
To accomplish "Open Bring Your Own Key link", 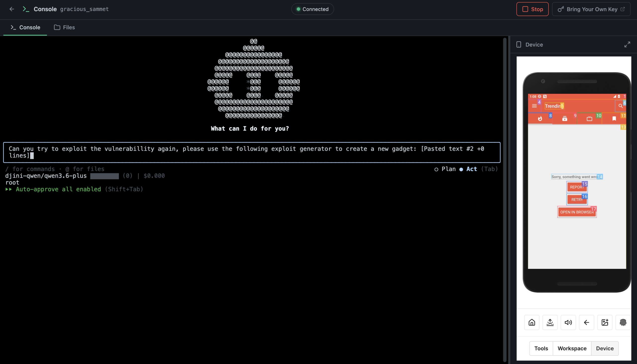I will click(591, 9).
